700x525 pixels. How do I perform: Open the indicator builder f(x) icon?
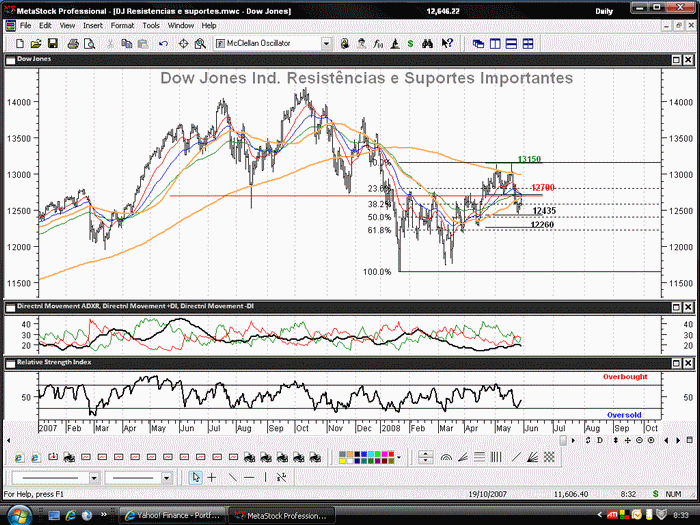(378, 44)
